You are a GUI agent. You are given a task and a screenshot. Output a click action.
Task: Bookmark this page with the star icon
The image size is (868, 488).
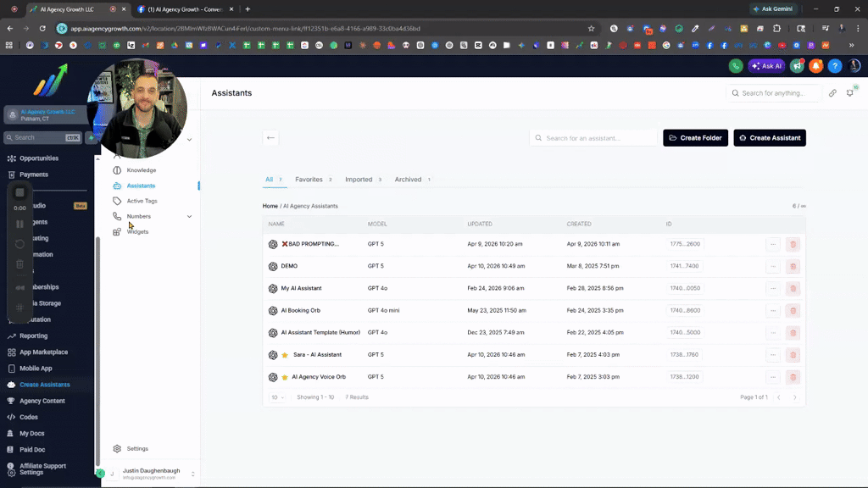[x=591, y=28]
